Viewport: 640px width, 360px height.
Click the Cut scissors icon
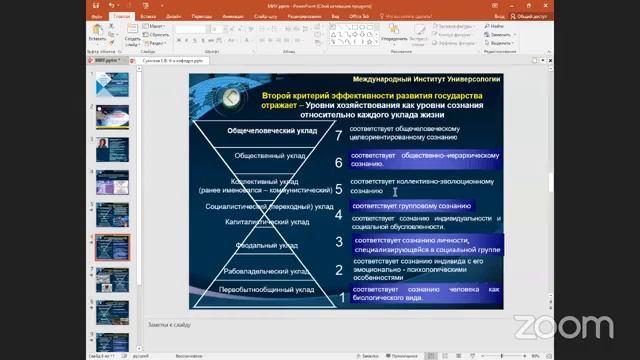pyautogui.click(x=111, y=26)
